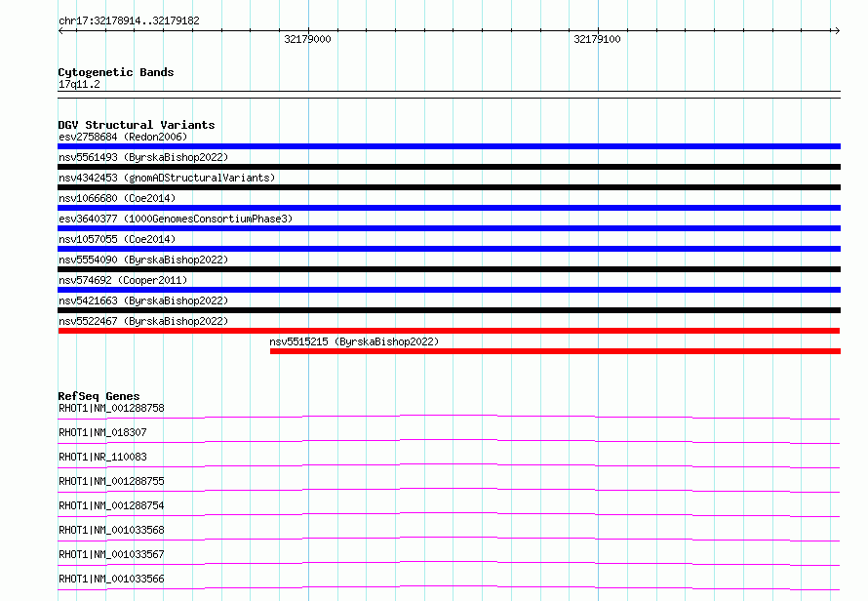The height and width of the screenshot is (601, 868).
Task: Click the magenta line for RHOT1|NM_001288758
Action: click(449, 417)
